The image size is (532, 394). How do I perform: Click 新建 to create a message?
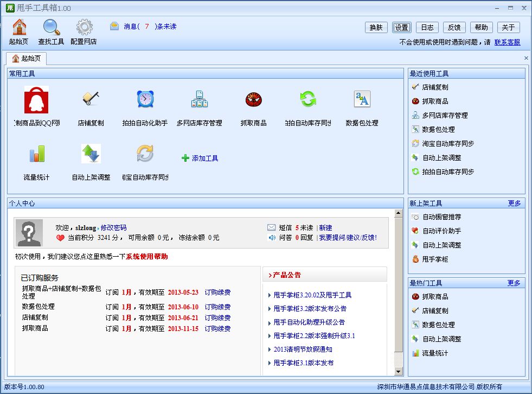tap(326, 227)
